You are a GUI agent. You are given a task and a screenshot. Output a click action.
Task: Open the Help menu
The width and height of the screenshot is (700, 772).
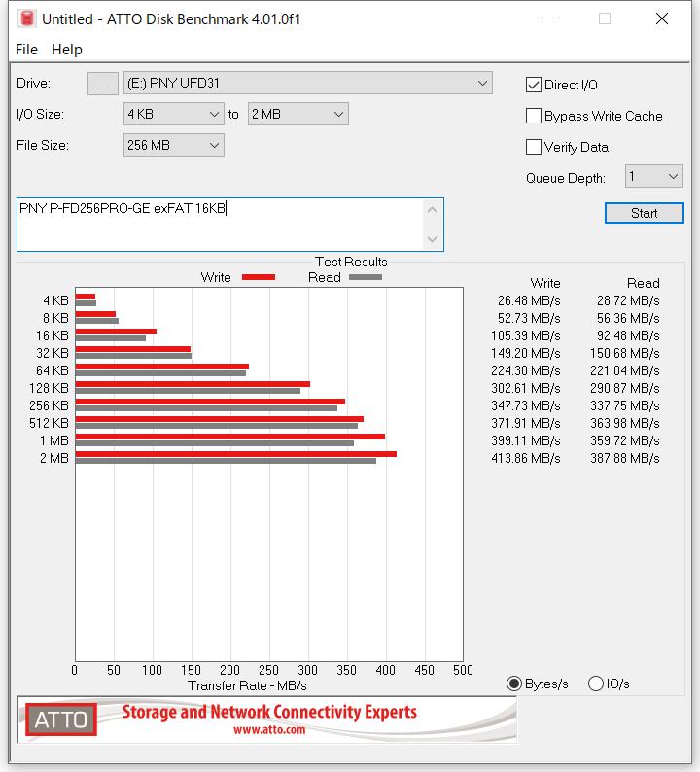click(x=67, y=50)
